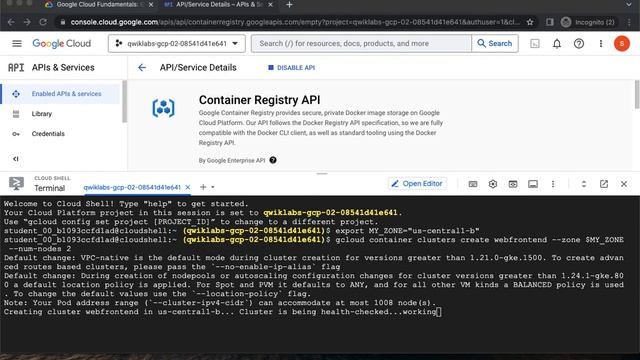Click the drag handle above Cloud Shell
The image size is (640, 360).
[322, 173]
